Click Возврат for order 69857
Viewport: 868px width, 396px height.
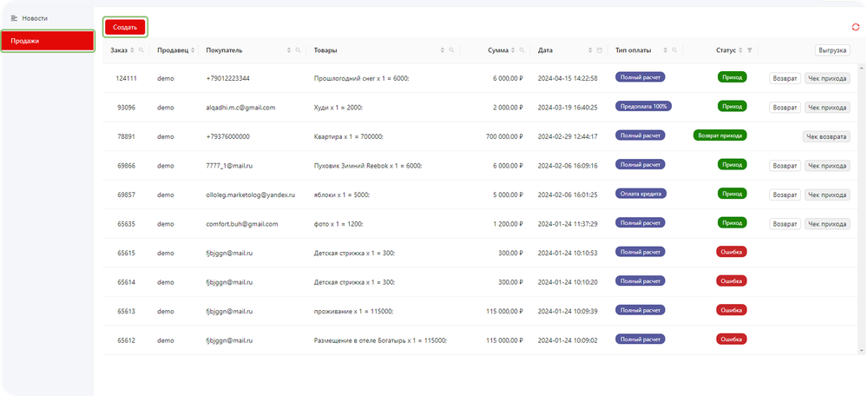(x=785, y=195)
